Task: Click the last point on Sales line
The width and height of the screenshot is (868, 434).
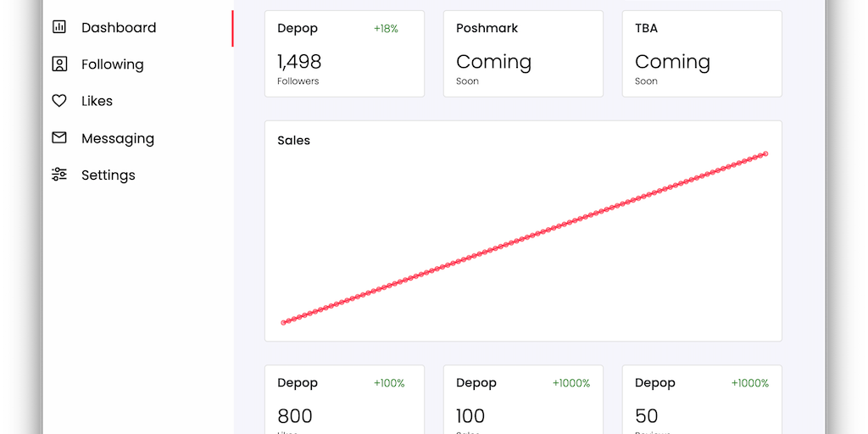Action: point(765,153)
